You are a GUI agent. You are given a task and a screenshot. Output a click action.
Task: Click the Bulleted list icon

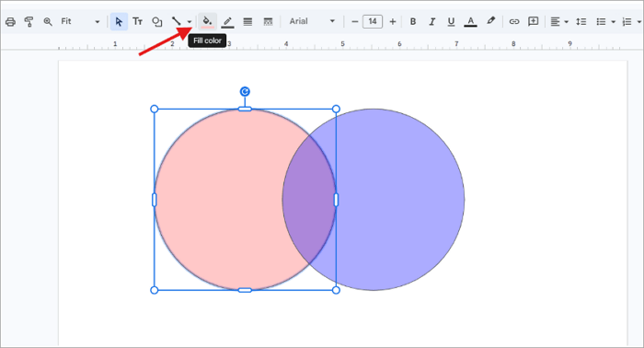coord(601,21)
